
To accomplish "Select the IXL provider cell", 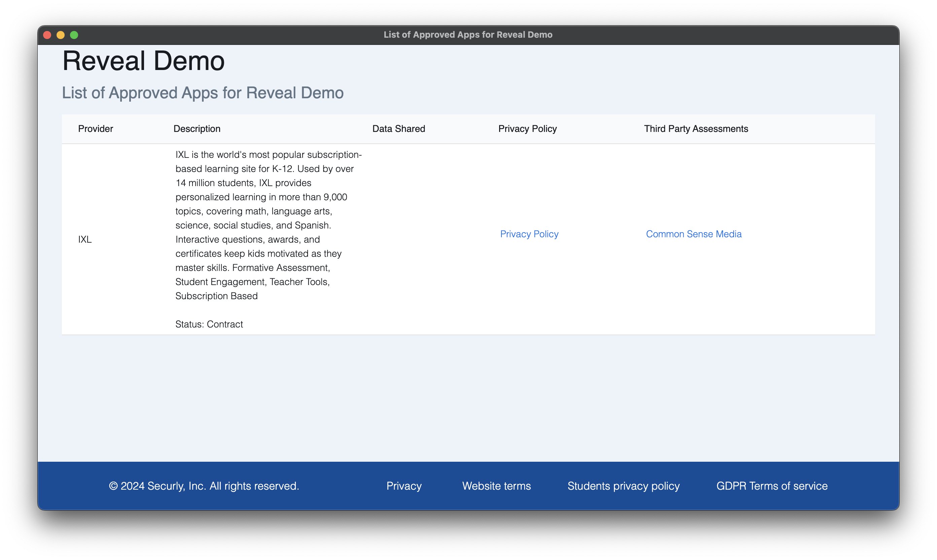I will (85, 239).
